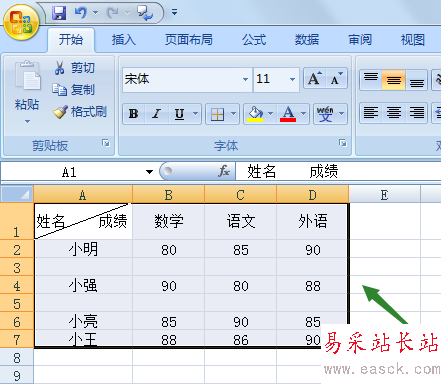Image resolution: width=441 pixels, height=384 pixels.
Task: Select row 8 header
Action: tap(17, 357)
